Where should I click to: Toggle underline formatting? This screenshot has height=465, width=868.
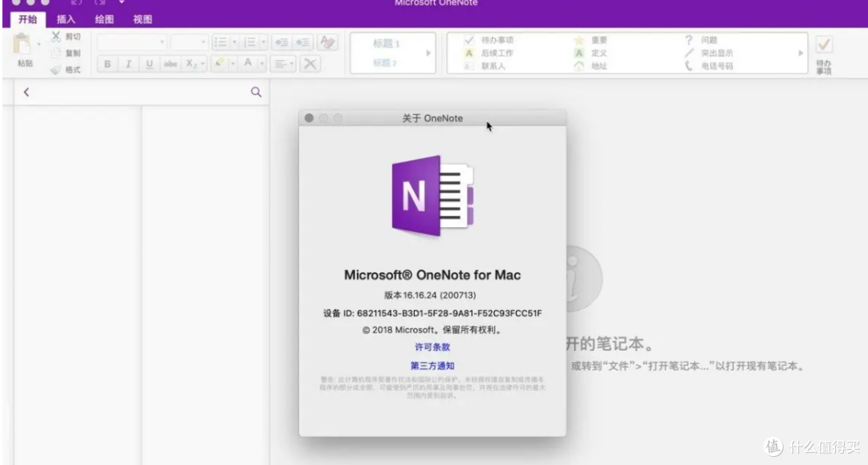149,63
